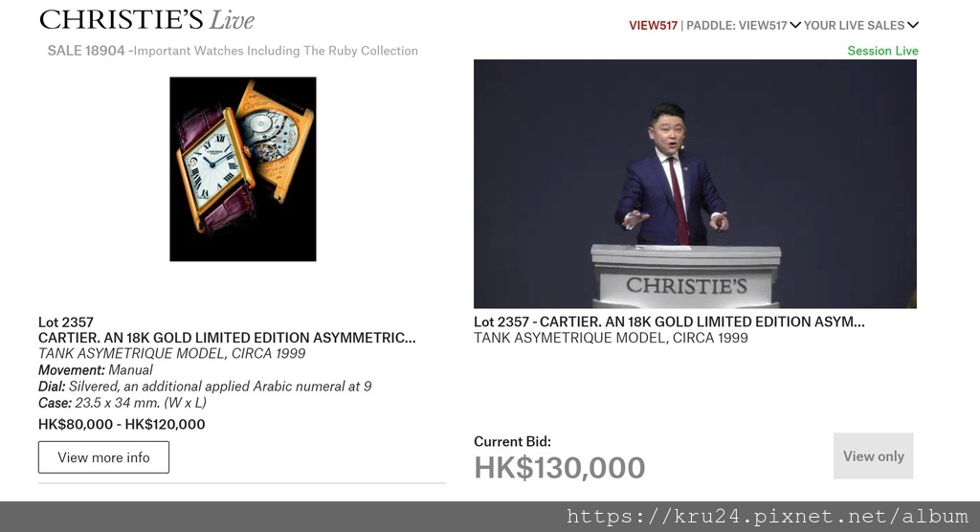Open the Cartier watch lot thumbnail

tap(243, 168)
